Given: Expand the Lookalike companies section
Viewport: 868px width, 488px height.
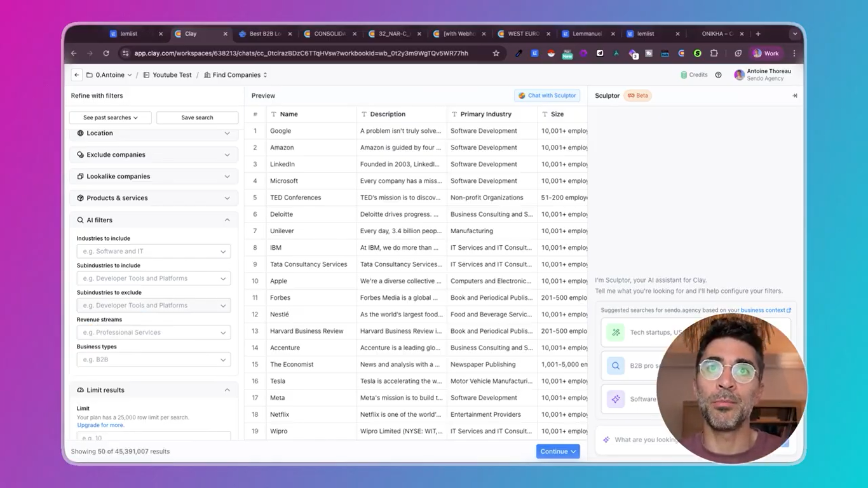Looking at the screenshot, I should [x=227, y=176].
